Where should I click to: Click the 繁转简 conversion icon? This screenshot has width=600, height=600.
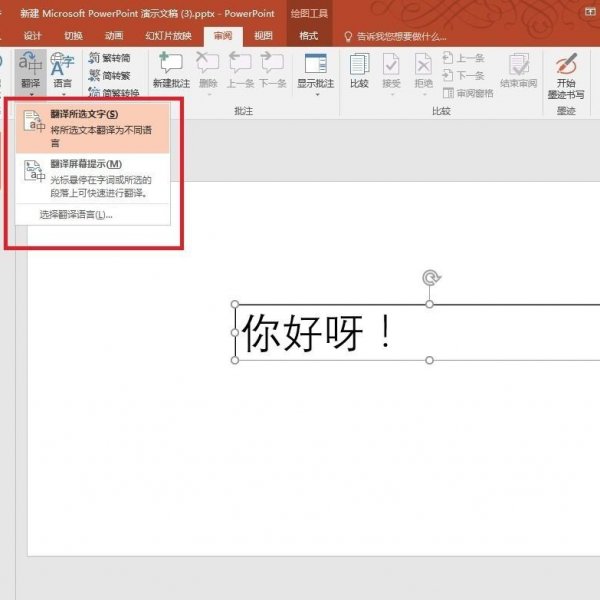pyautogui.click(x=110, y=58)
